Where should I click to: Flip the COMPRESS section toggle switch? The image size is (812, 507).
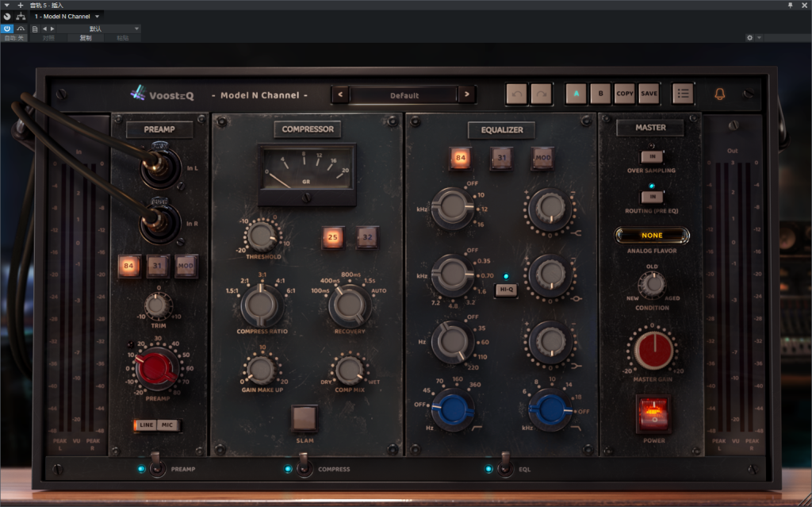click(304, 466)
